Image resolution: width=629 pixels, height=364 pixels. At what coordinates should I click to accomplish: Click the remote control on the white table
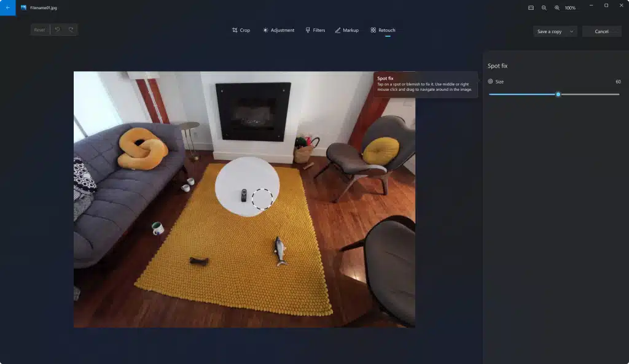(243, 195)
